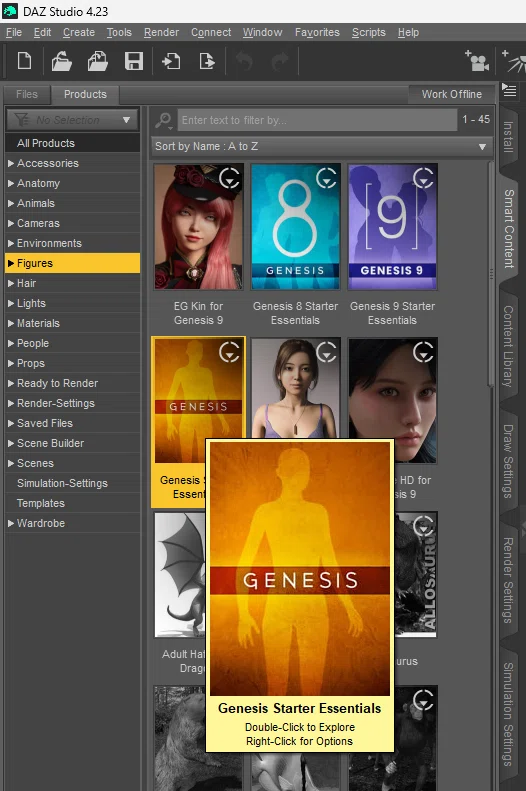The width and height of the screenshot is (526, 791).
Task: Open the Edit menu
Action: (x=42, y=32)
